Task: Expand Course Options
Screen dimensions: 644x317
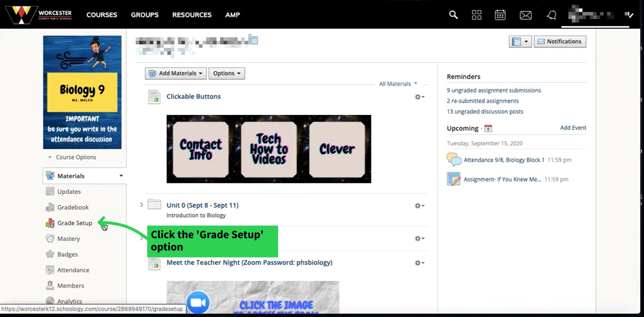Action: click(x=72, y=157)
